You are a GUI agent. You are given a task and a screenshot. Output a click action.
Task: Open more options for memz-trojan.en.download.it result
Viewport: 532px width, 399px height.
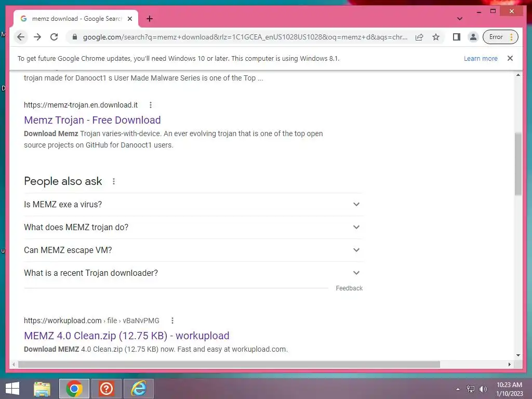pyautogui.click(x=151, y=105)
